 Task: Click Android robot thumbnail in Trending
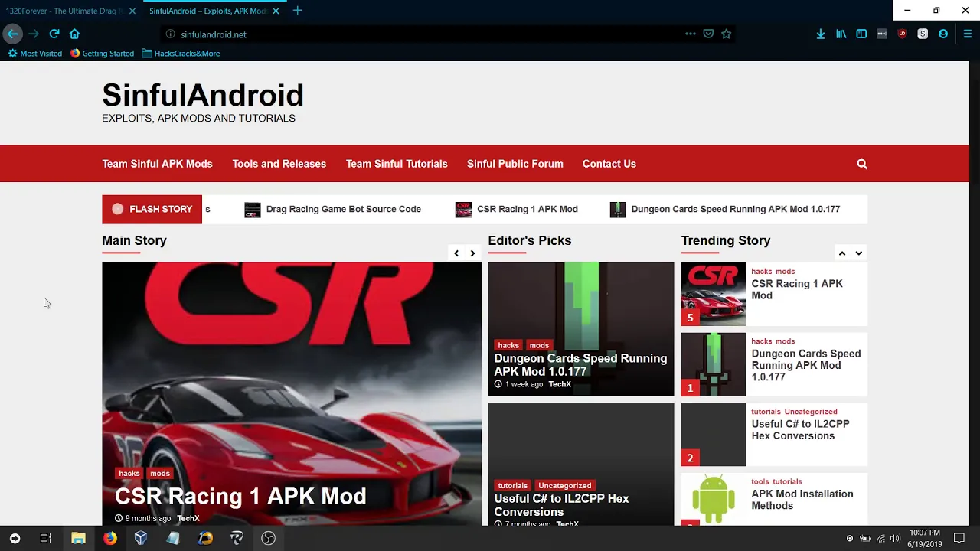tap(713, 499)
